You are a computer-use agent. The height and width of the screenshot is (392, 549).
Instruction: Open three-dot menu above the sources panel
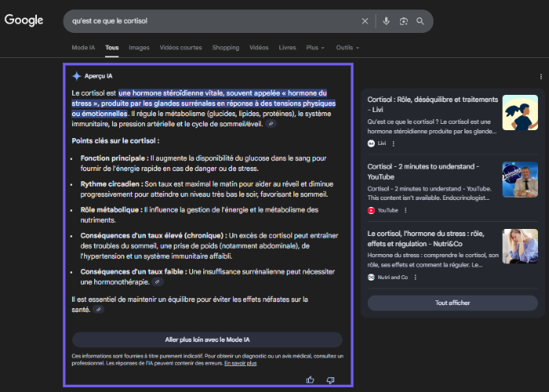[540, 77]
